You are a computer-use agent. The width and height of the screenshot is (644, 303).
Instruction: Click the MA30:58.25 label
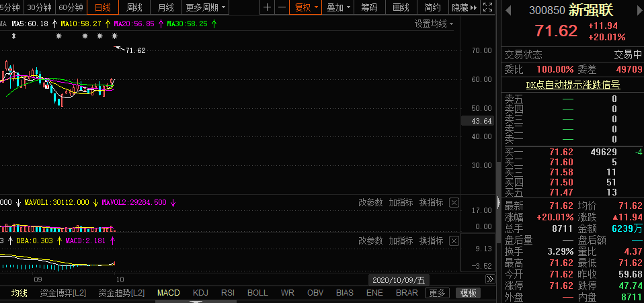pyautogui.click(x=187, y=24)
